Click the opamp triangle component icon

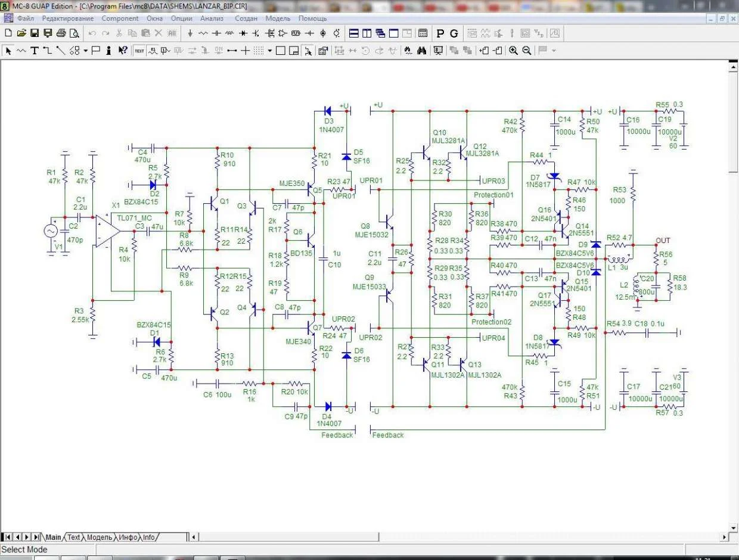tap(282, 33)
